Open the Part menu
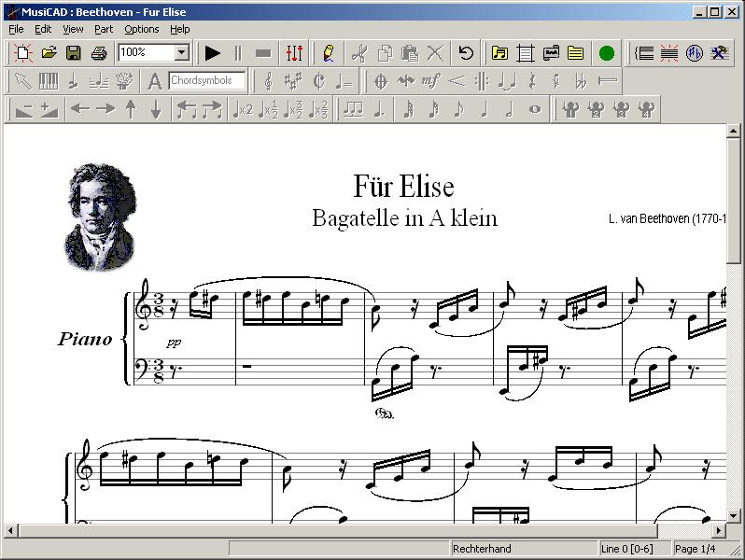This screenshot has width=745, height=560. pyautogui.click(x=104, y=29)
